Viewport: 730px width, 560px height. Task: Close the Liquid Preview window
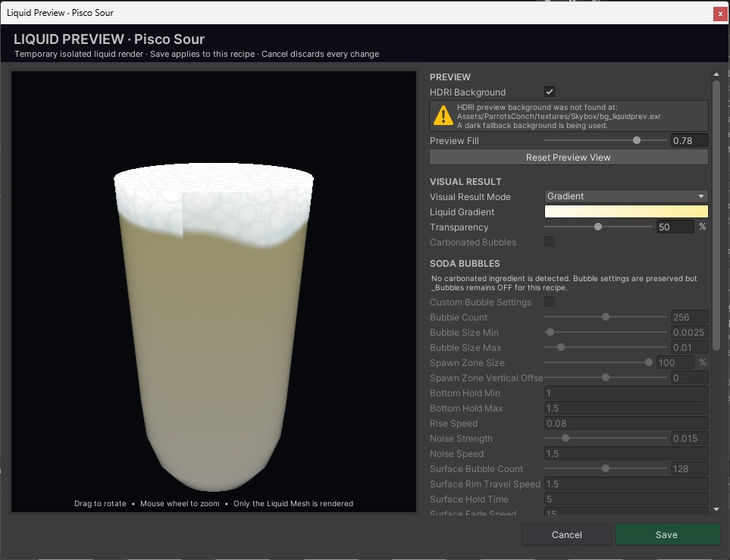point(720,14)
